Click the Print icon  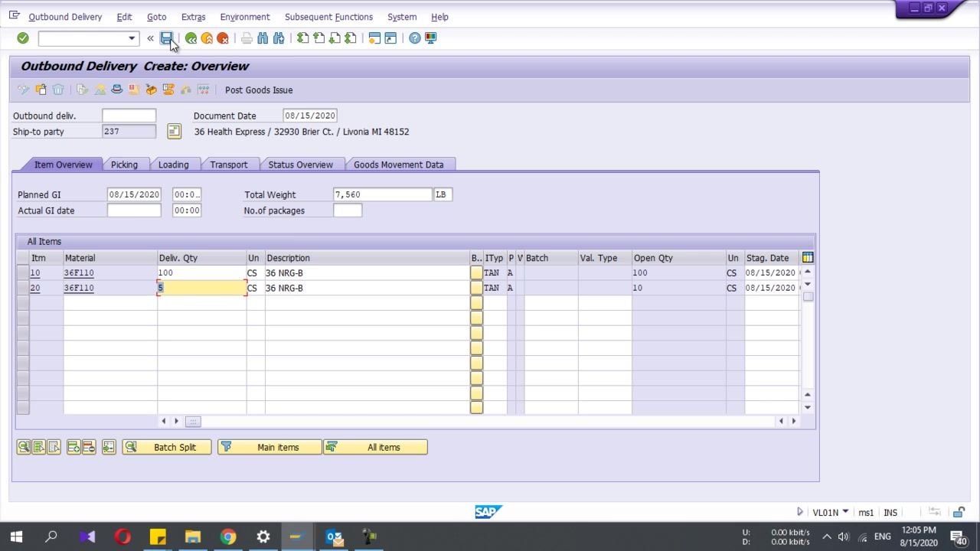[247, 38]
